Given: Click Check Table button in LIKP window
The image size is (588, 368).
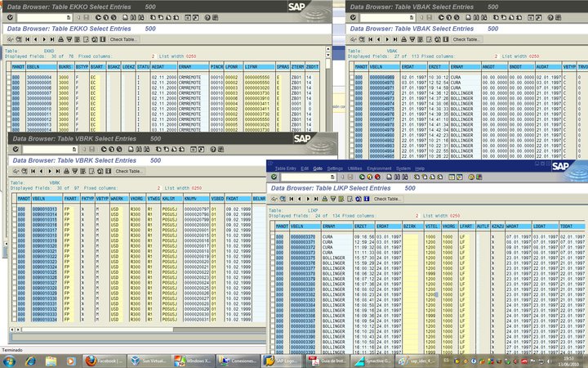Looking at the screenshot, I should click(x=388, y=199).
